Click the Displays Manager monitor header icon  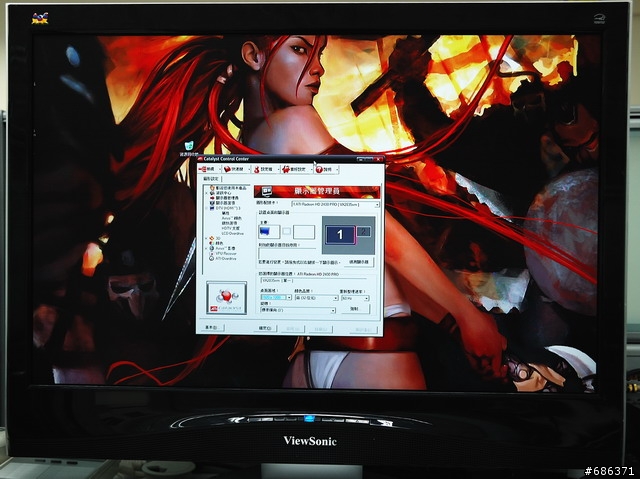click(267, 191)
